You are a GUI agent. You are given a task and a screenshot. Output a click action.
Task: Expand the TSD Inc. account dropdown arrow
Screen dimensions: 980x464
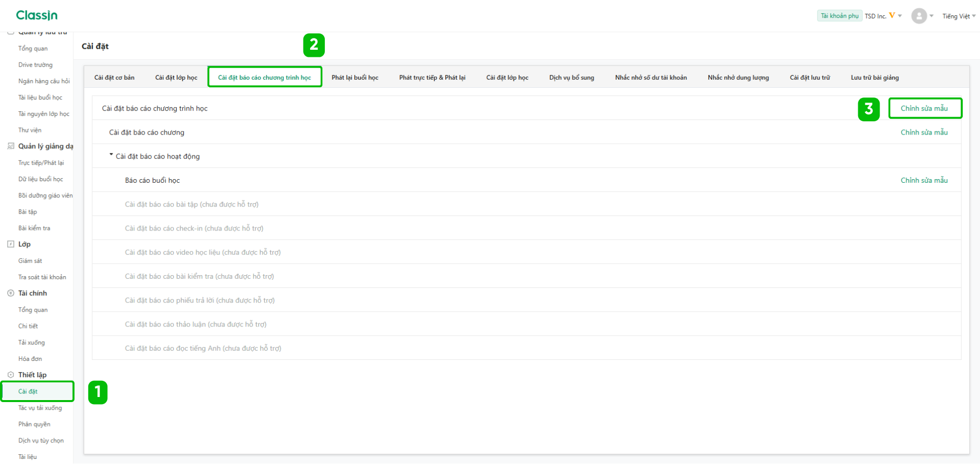pos(900,16)
